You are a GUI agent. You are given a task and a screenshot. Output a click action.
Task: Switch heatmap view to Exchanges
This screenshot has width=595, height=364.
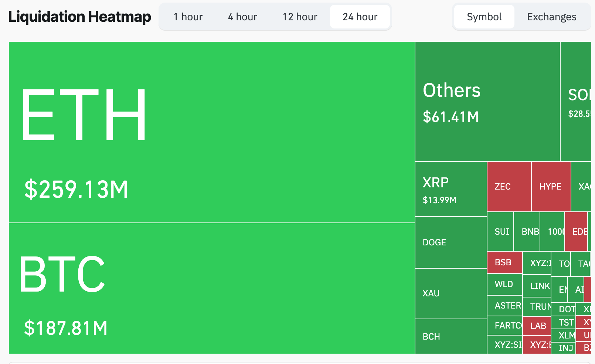[x=551, y=17]
